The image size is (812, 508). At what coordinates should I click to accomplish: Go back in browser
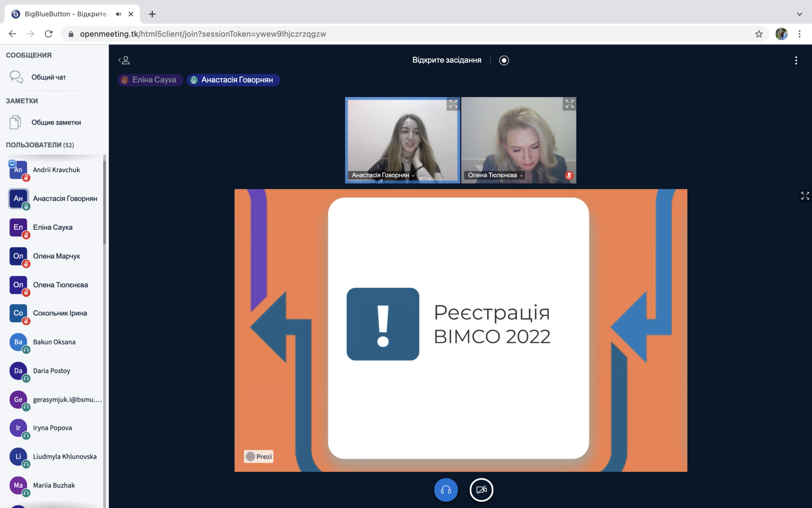(x=12, y=34)
